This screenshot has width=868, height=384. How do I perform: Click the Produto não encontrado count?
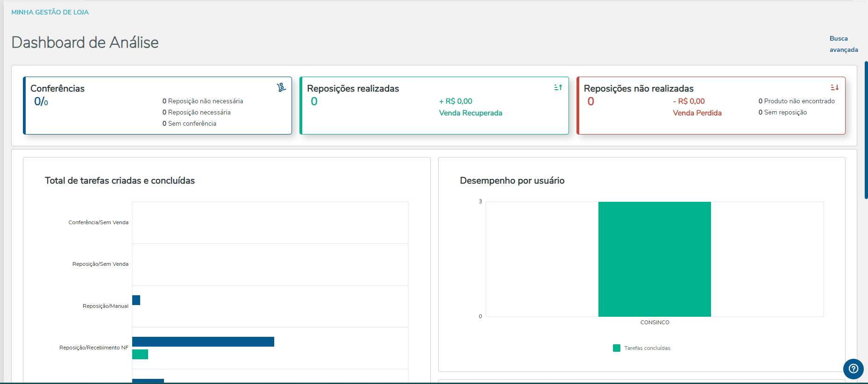click(761, 101)
